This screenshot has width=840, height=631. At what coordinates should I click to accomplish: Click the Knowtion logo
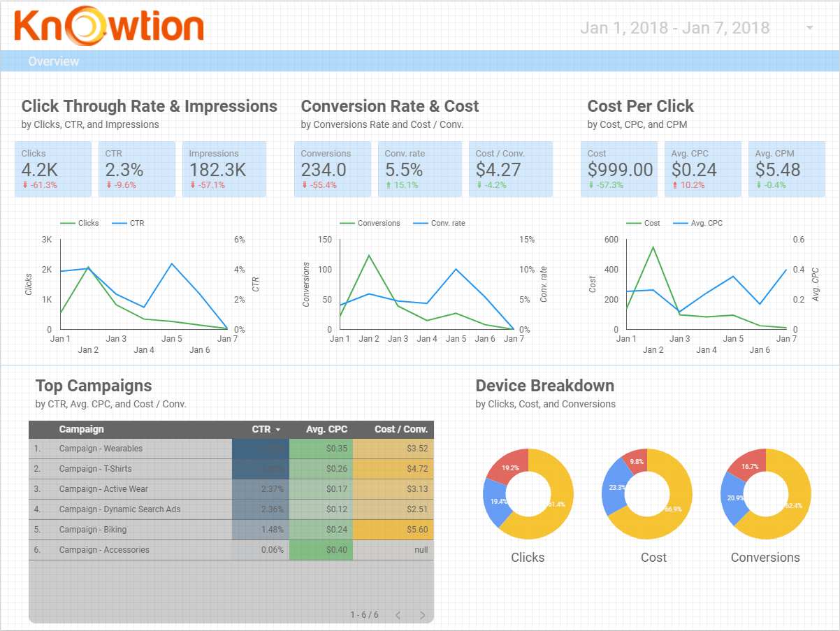[x=108, y=25]
